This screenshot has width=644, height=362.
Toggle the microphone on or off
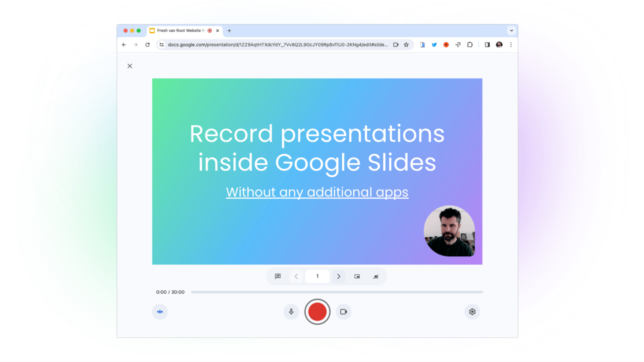click(291, 312)
